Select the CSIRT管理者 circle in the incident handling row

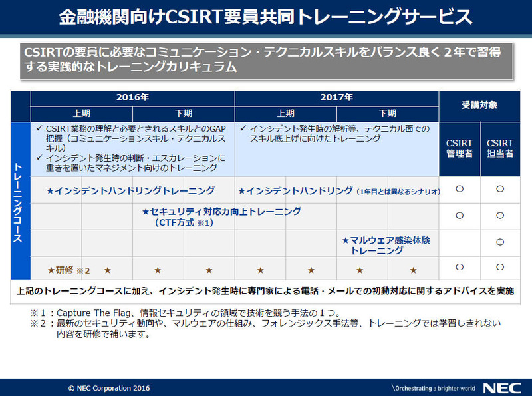click(459, 189)
